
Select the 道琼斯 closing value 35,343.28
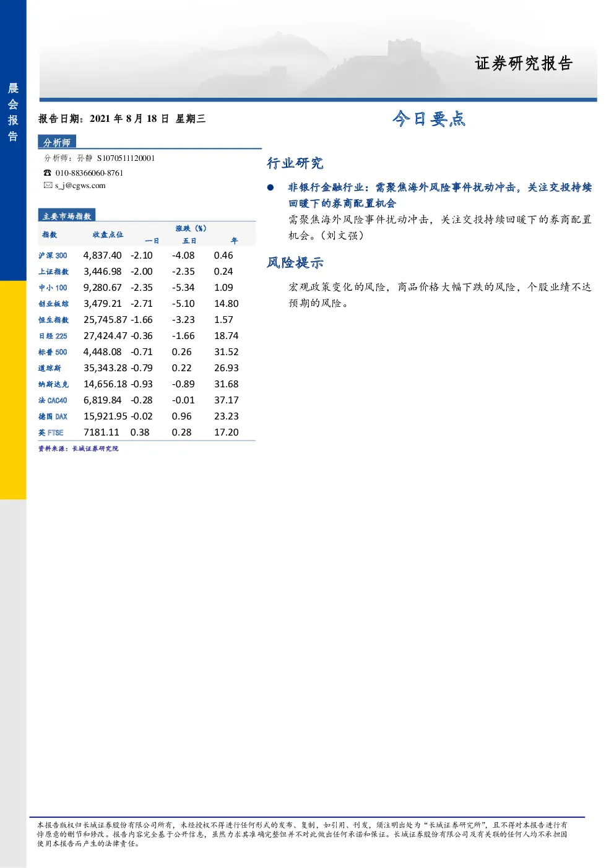point(105,368)
